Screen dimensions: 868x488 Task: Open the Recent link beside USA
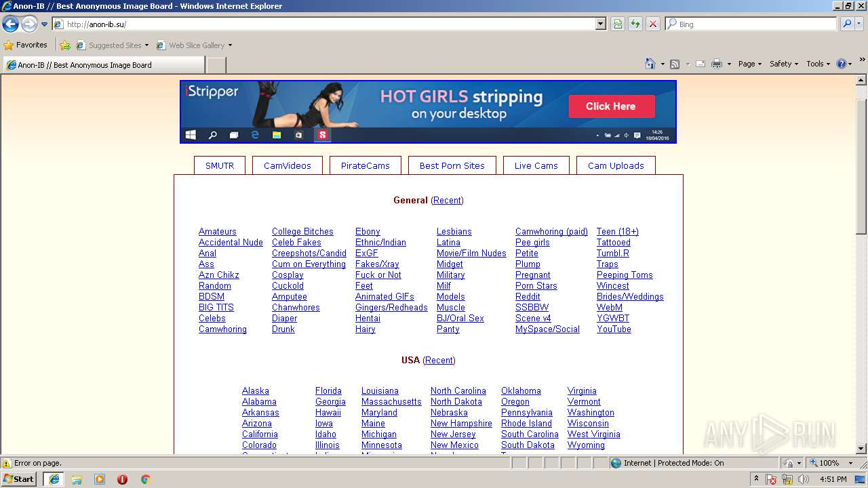(439, 361)
